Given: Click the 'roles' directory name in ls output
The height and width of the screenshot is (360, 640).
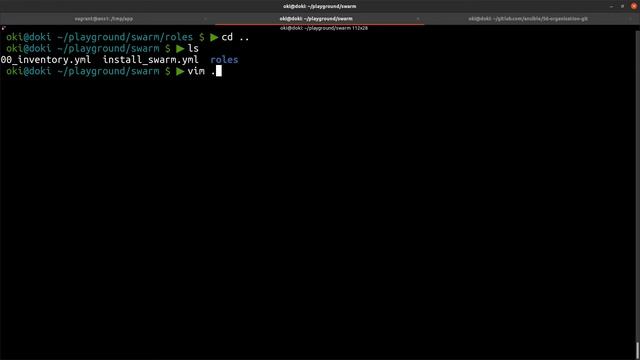Looking at the screenshot, I should pyautogui.click(x=224, y=60).
